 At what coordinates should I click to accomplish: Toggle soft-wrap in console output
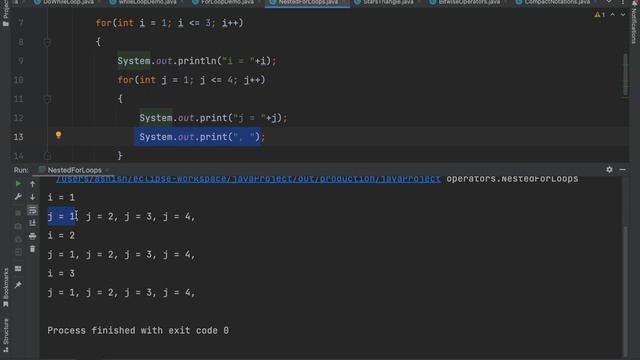coord(32,210)
